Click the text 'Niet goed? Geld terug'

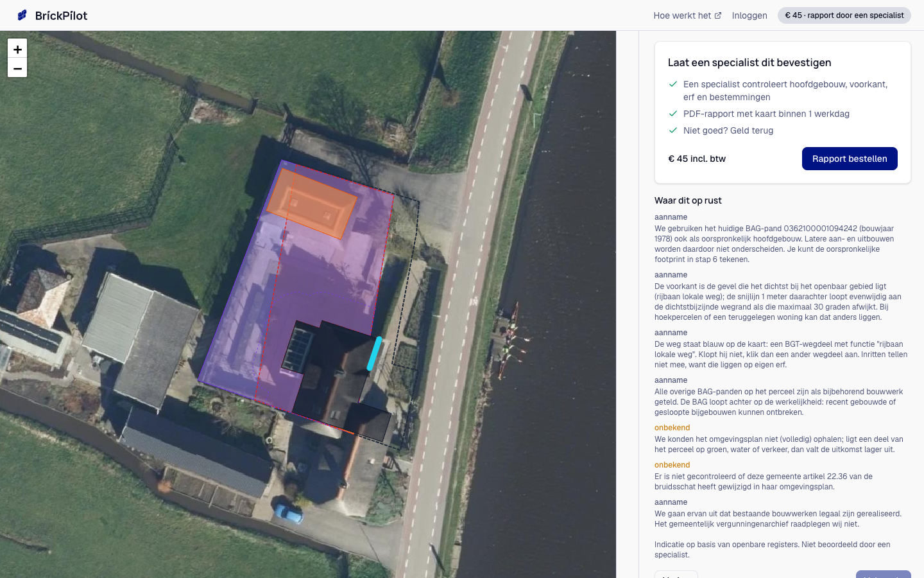pos(728,130)
